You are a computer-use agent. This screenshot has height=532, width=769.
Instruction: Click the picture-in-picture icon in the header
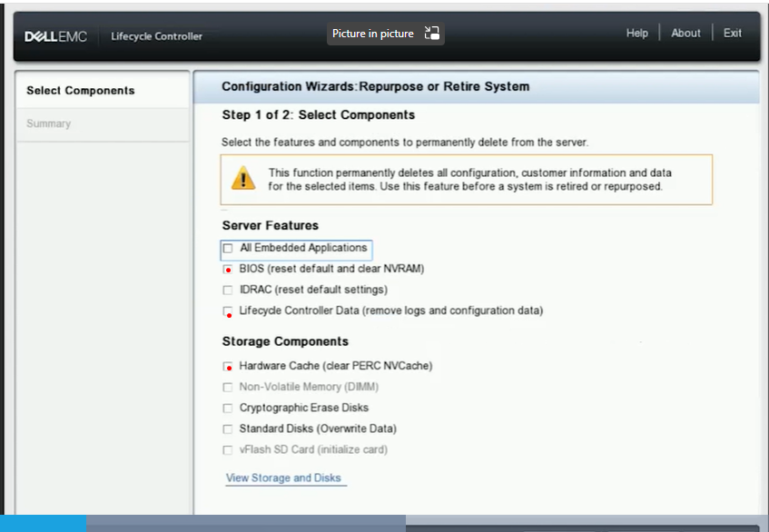pyautogui.click(x=432, y=33)
